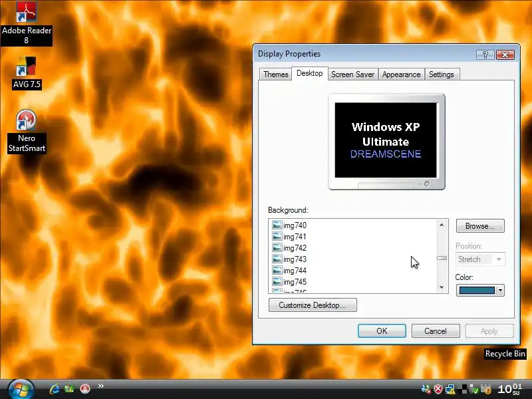Click Browse to find a wallpaper
The image size is (532, 399).
(479, 226)
